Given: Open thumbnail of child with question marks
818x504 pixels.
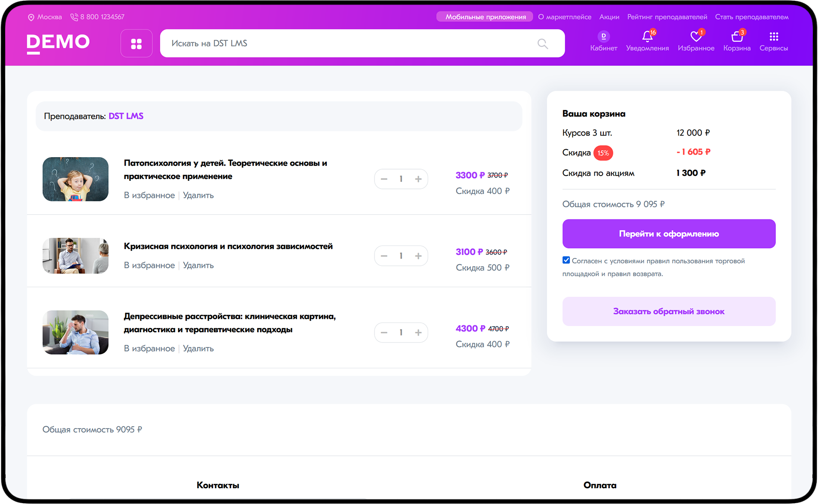Looking at the screenshot, I should (x=76, y=179).
